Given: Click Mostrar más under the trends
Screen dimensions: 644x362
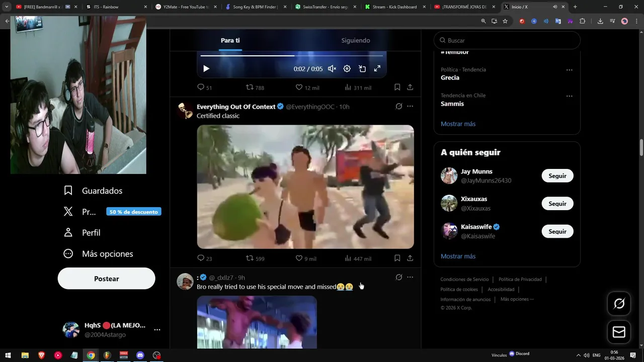Looking at the screenshot, I should [x=458, y=124].
